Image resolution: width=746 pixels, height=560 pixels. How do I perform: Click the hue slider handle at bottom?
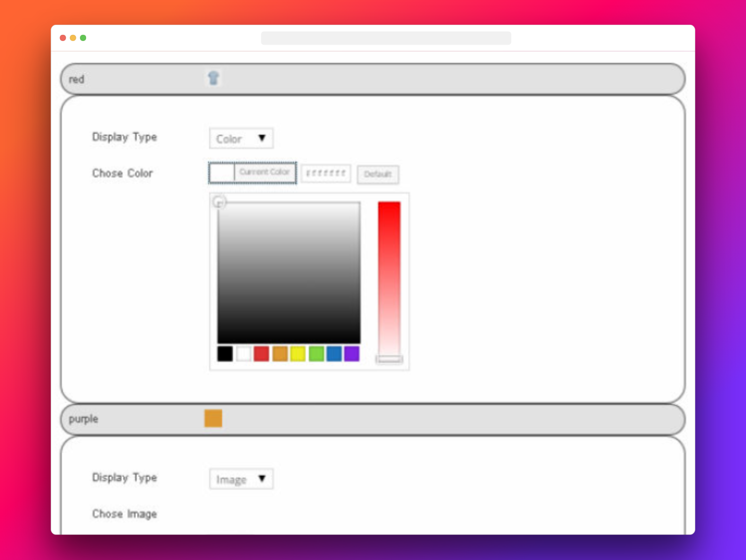pos(390,359)
